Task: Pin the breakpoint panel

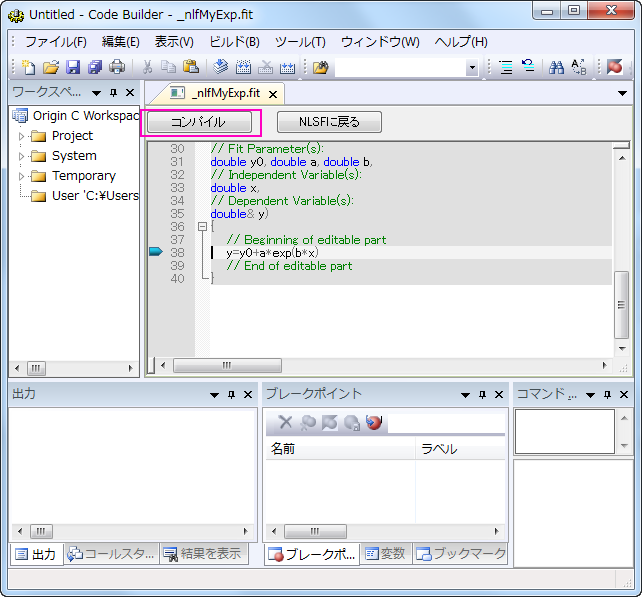Action: 482,394
